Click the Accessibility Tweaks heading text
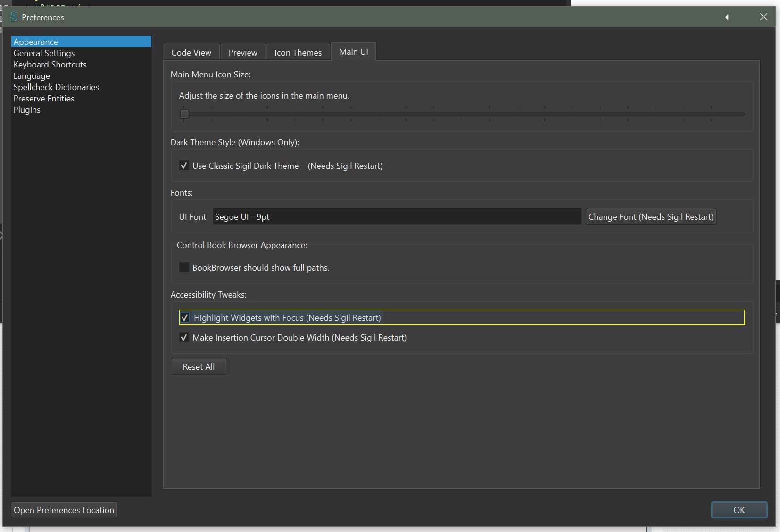 coord(208,295)
